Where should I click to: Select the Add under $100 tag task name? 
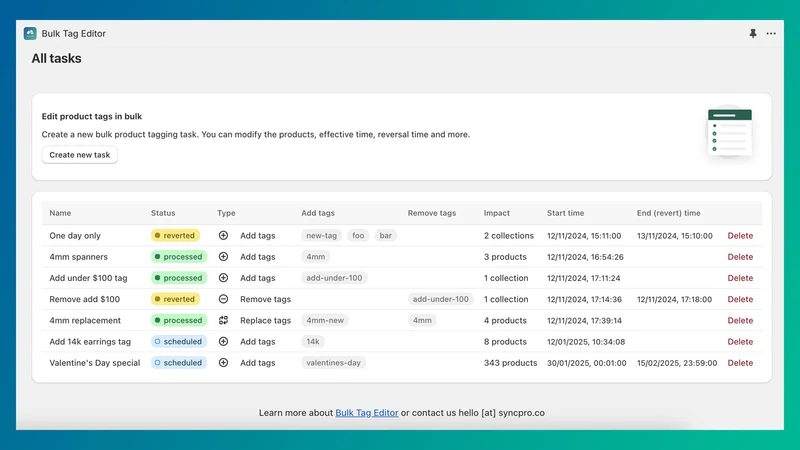88,278
